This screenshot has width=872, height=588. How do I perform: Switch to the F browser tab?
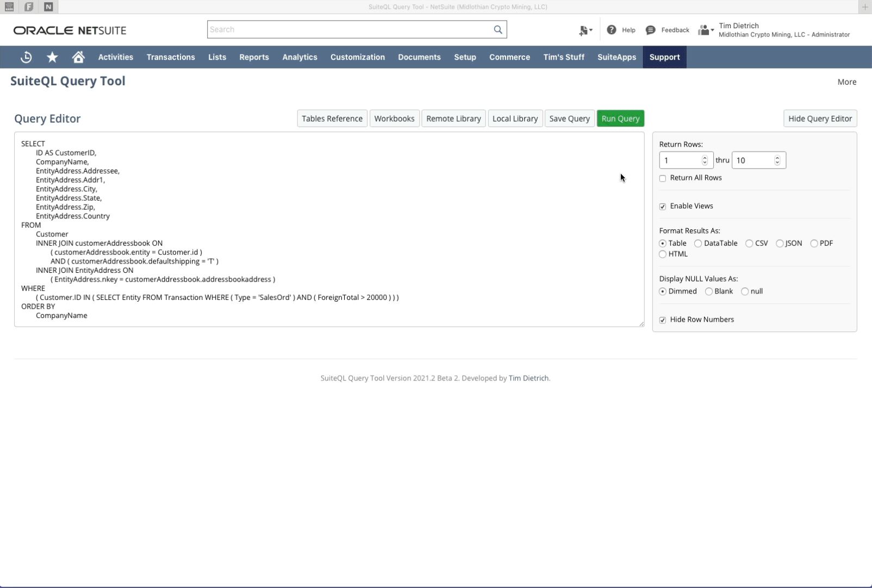coord(29,7)
